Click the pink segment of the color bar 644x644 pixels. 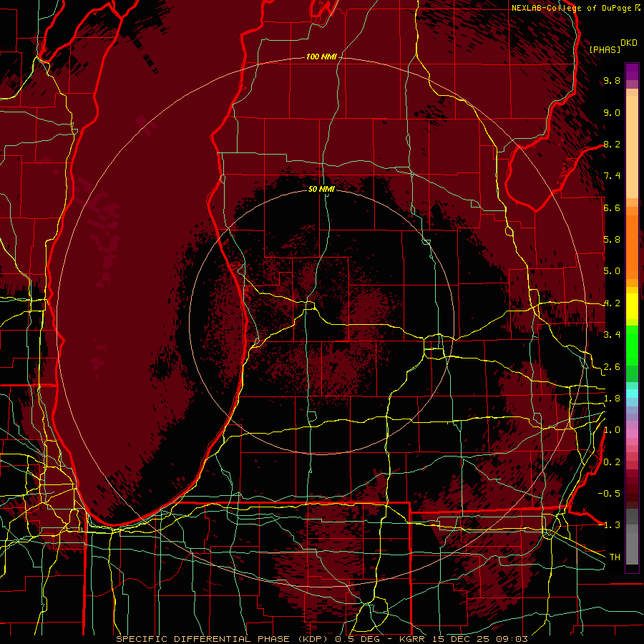[632, 434]
